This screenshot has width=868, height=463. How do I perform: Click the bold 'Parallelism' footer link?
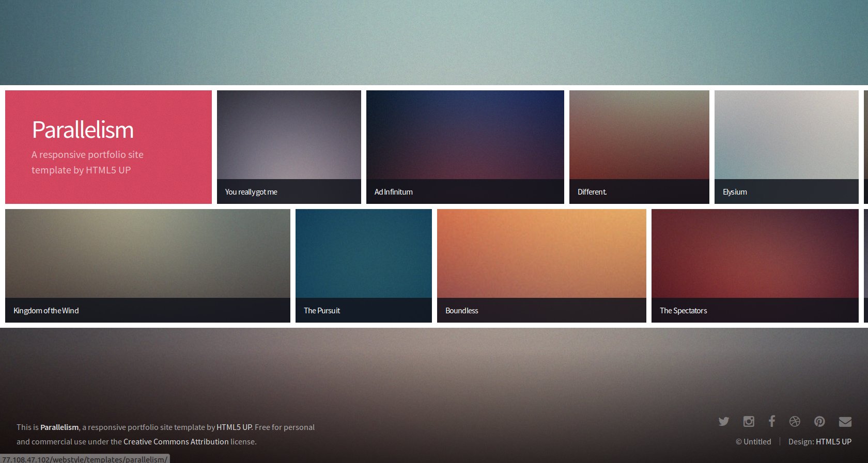tap(59, 427)
